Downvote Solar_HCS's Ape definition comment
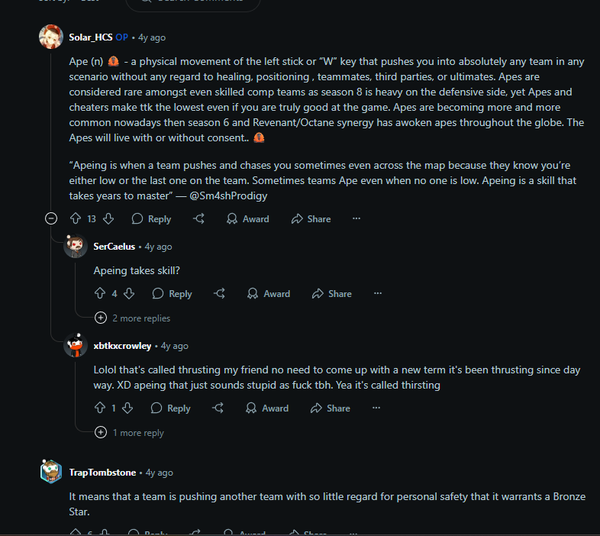The image size is (600, 536). click(x=106, y=219)
